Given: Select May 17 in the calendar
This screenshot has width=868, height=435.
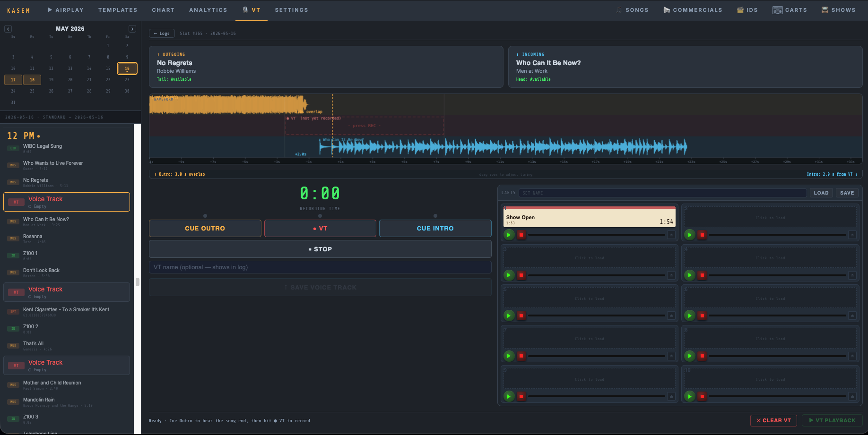Looking at the screenshot, I should 13,80.
